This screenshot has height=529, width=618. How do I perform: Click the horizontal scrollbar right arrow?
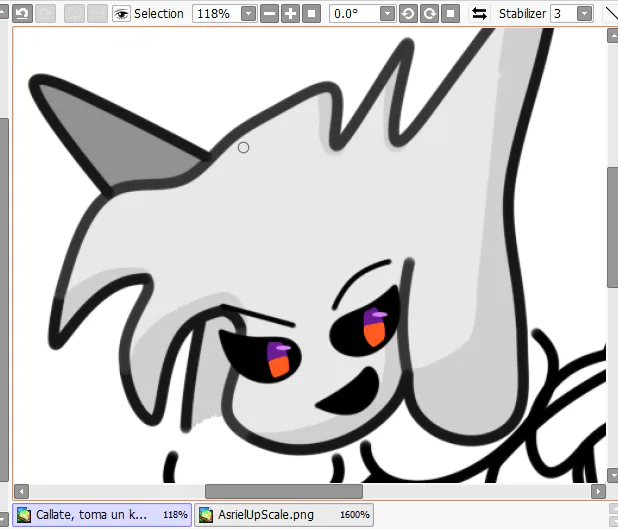click(x=598, y=492)
